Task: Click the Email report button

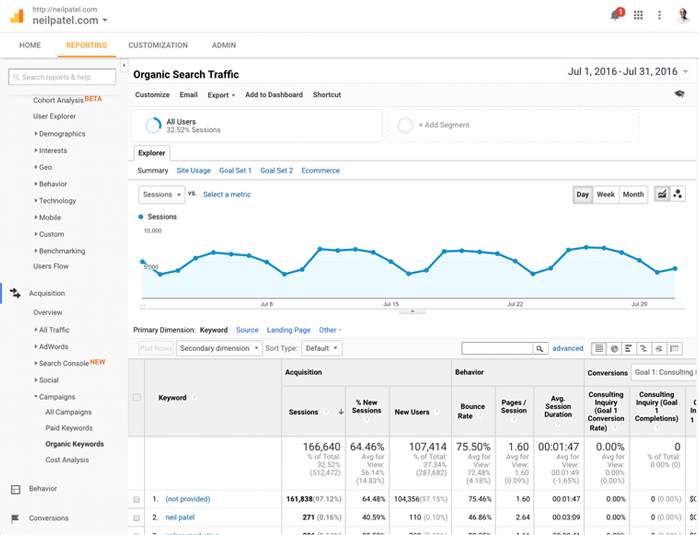Action: [189, 95]
